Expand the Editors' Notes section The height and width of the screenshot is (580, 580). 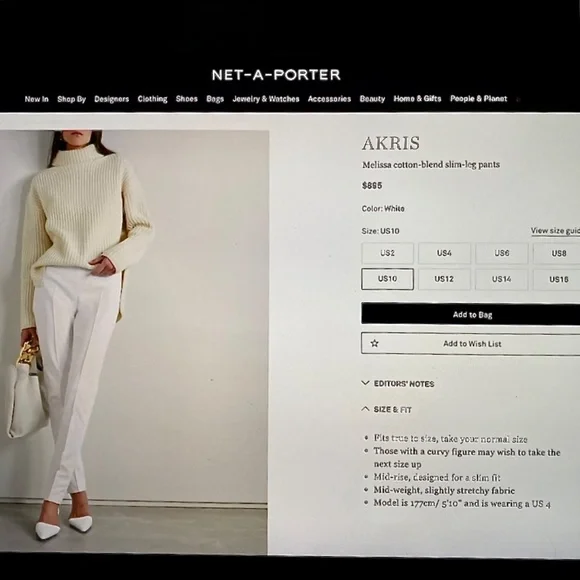pyautogui.click(x=398, y=384)
